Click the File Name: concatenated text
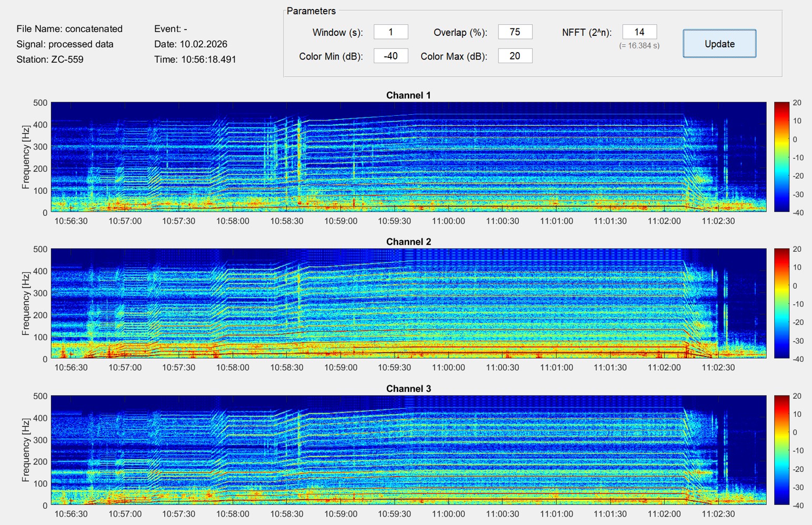The width and height of the screenshot is (812, 525). point(69,29)
